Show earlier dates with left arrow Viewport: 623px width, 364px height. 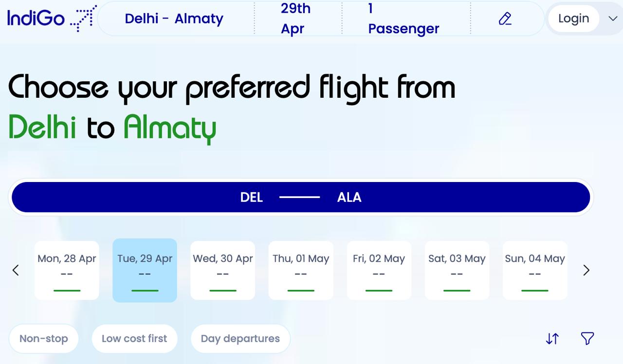click(16, 270)
